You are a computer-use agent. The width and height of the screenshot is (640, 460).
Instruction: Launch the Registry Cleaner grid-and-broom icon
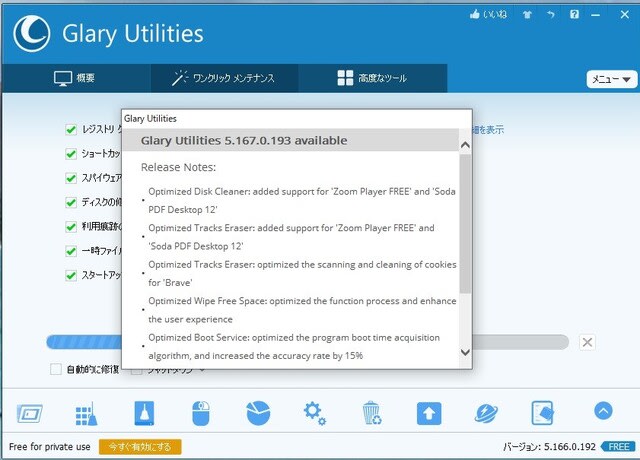pyautogui.click(x=87, y=413)
